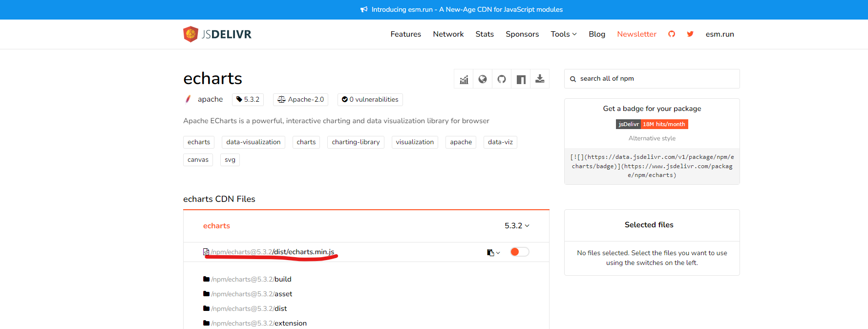Select the apache keyword tag
This screenshot has width=868, height=329.
tap(461, 142)
